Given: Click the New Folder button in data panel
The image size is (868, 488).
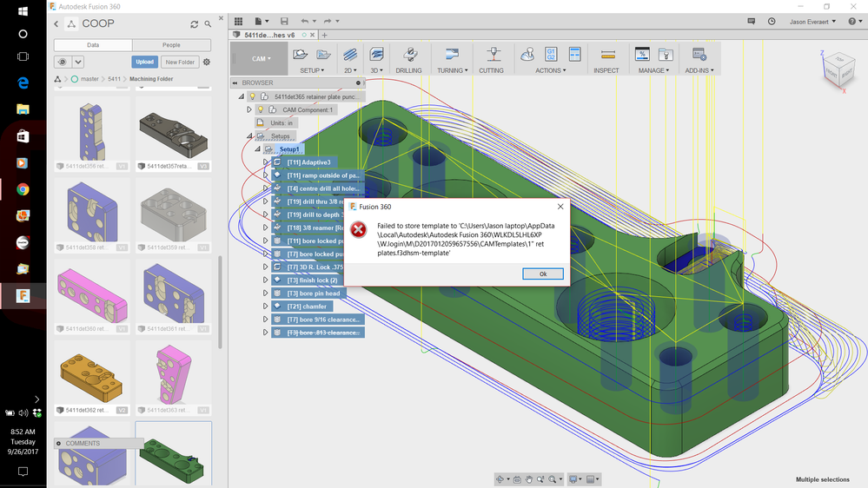Looking at the screenshot, I should pos(180,62).
